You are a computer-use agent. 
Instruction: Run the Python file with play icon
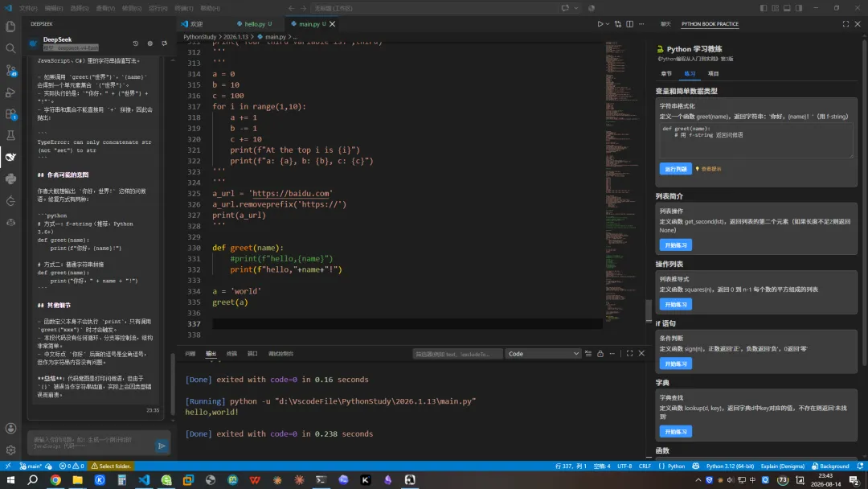[600, 24]
